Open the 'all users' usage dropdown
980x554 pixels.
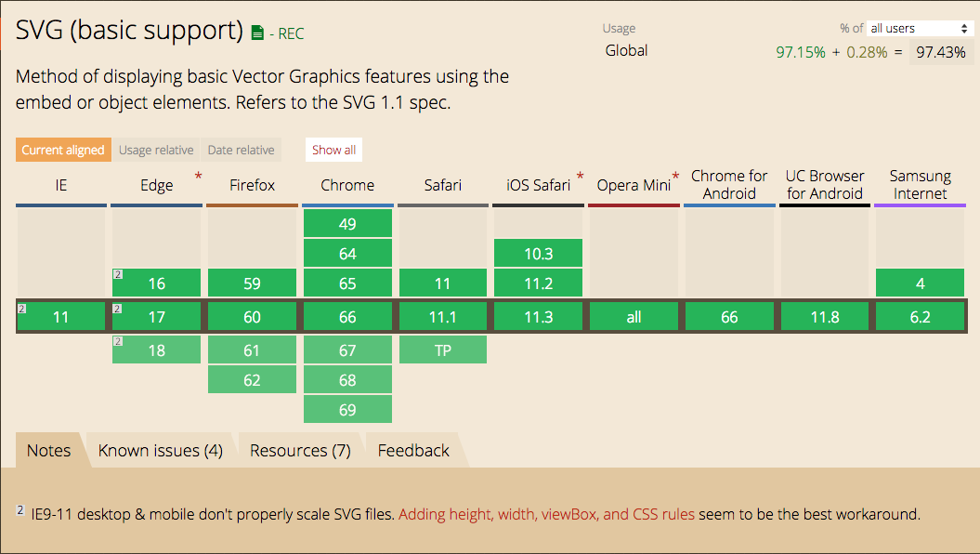pyautogui.click(x=920, y=28)
